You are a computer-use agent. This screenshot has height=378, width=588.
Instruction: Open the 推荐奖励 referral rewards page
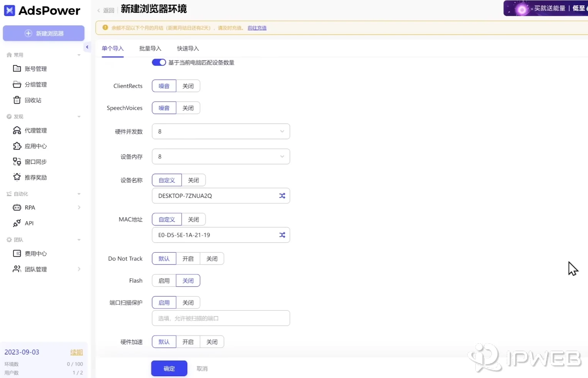tap(35, 177)
